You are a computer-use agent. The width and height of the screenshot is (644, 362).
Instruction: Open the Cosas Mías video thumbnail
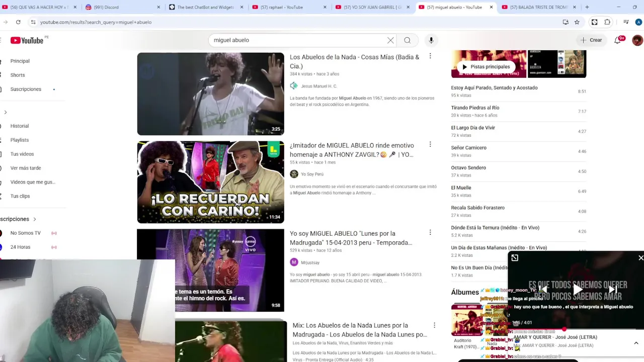tap(210, 94)
